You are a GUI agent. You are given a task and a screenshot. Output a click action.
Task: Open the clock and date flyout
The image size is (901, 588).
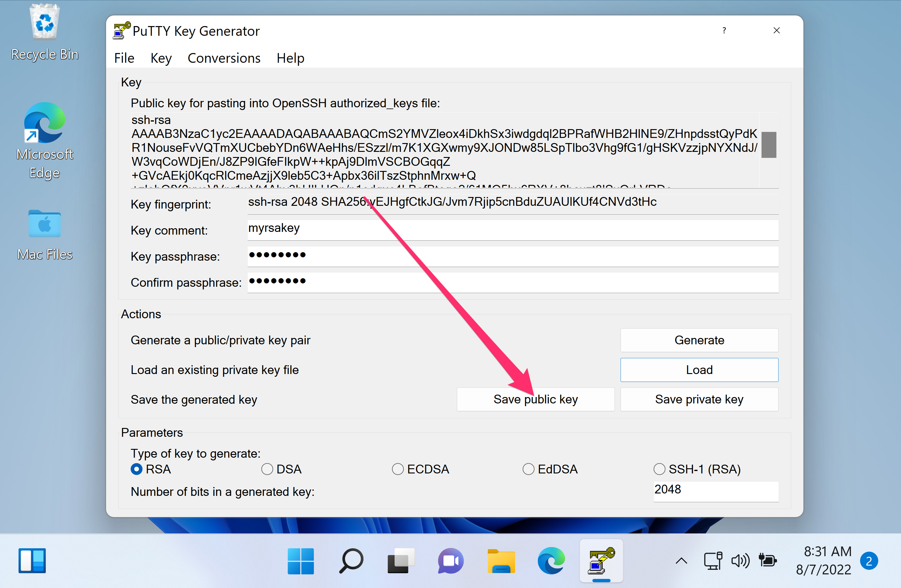pos(823,560)
